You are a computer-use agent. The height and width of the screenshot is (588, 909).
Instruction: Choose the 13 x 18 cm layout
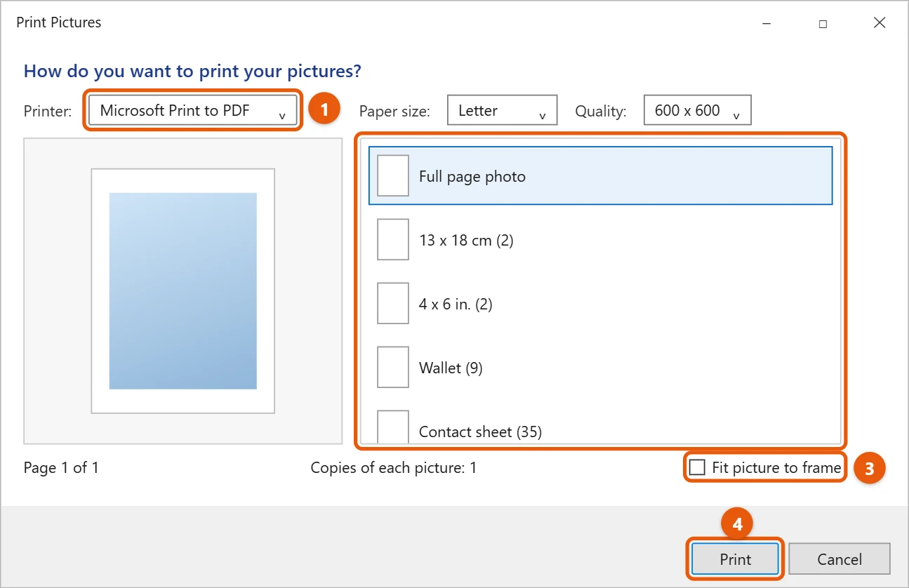coord(601,240)
